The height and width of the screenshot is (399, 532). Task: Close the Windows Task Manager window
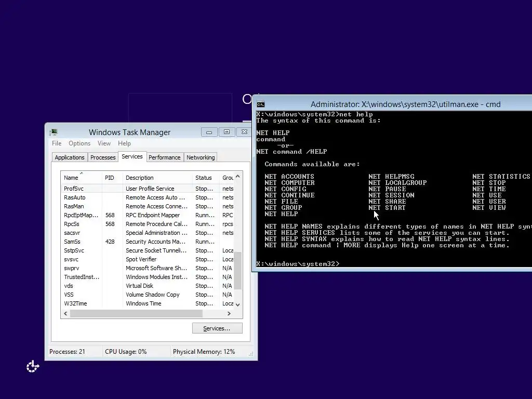pos(244,132)
